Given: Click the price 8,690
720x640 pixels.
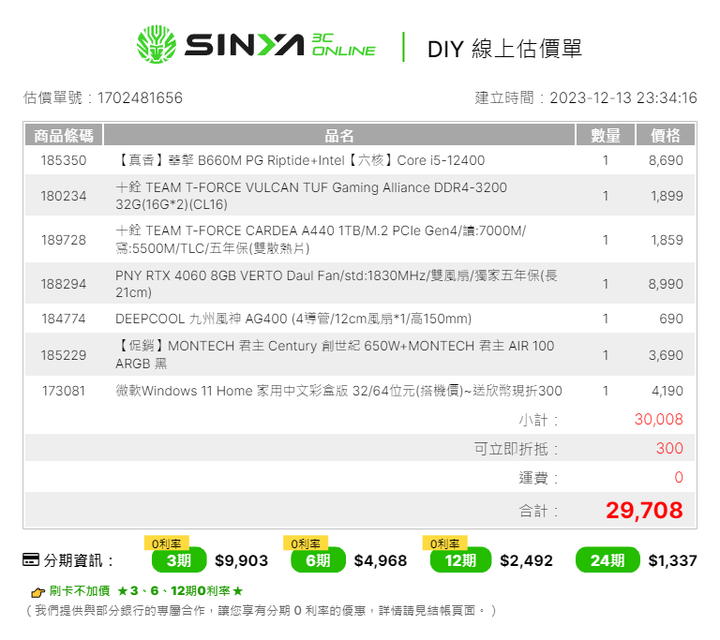Looking at the screenshot, I should point(666,160).
